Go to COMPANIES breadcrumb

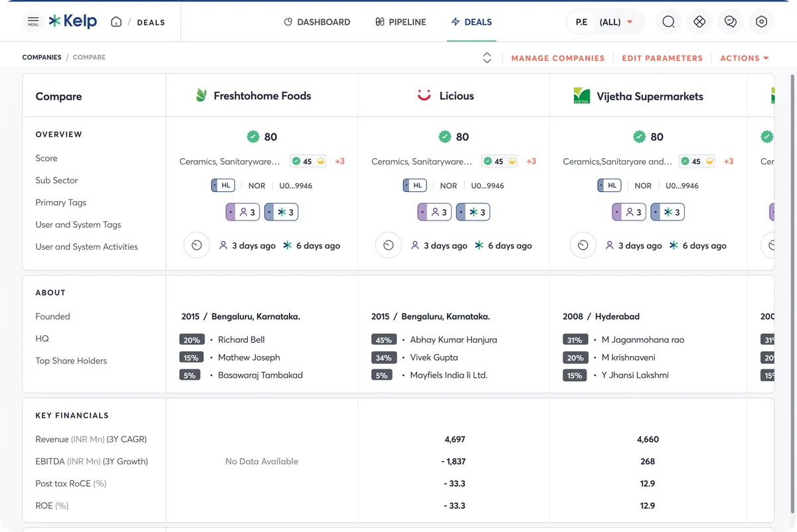[42, 57]
